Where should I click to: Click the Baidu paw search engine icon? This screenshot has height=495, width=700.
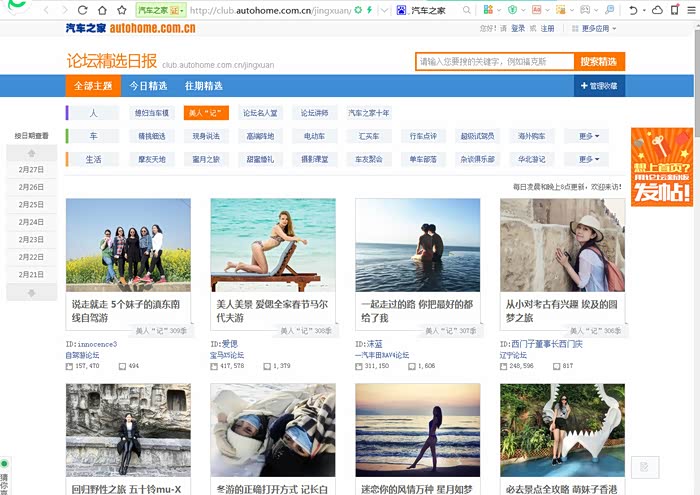(401, 10)
